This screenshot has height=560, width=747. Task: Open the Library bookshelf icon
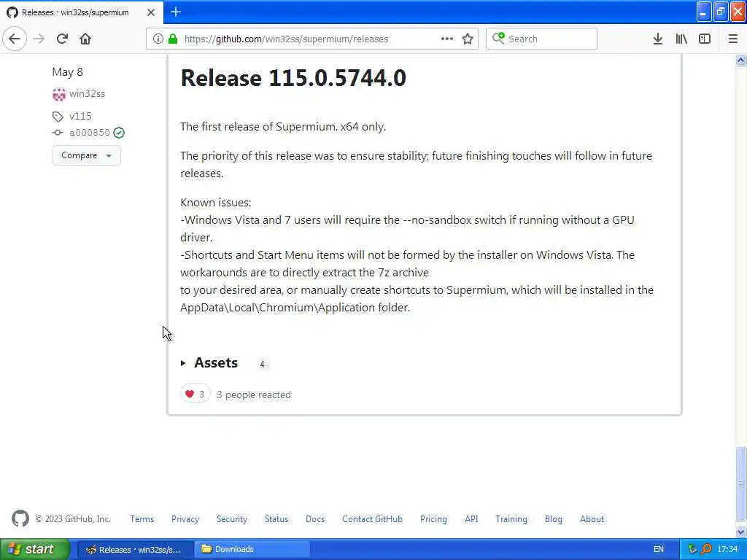tap(681, 39)
